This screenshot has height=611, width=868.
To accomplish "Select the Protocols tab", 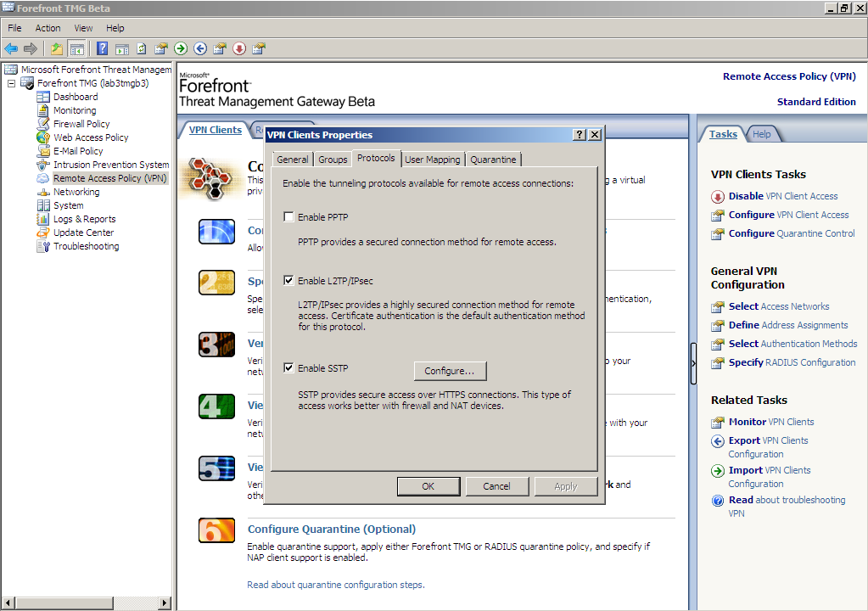I will [x=376, y=158].
